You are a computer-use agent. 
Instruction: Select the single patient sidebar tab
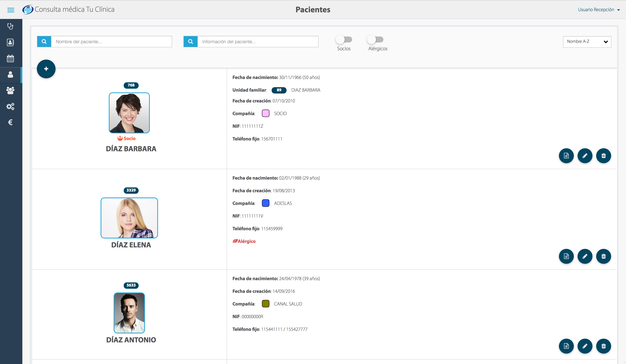[10, 75]
